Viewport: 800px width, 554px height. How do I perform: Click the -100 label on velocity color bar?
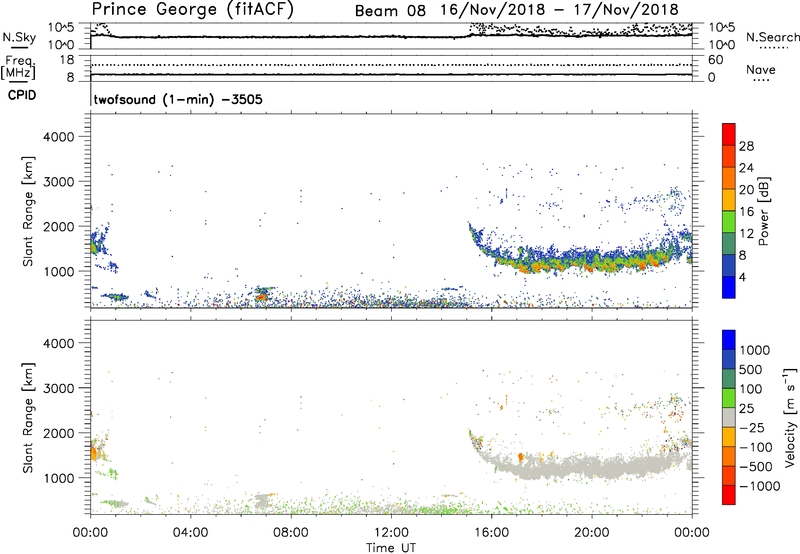pos(756,447)
